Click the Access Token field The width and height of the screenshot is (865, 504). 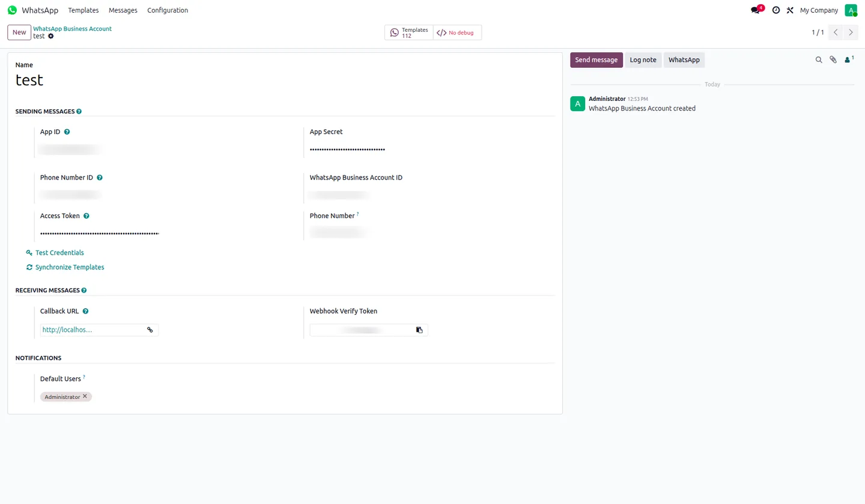pyautogui.click(x=100, y=233)
